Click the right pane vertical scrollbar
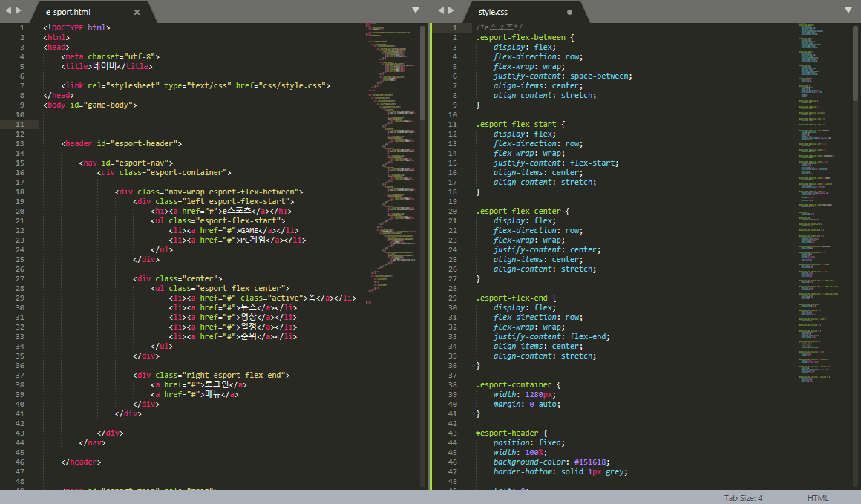The width and height of the screenshot is (861, 504). (x=856, y=63)
